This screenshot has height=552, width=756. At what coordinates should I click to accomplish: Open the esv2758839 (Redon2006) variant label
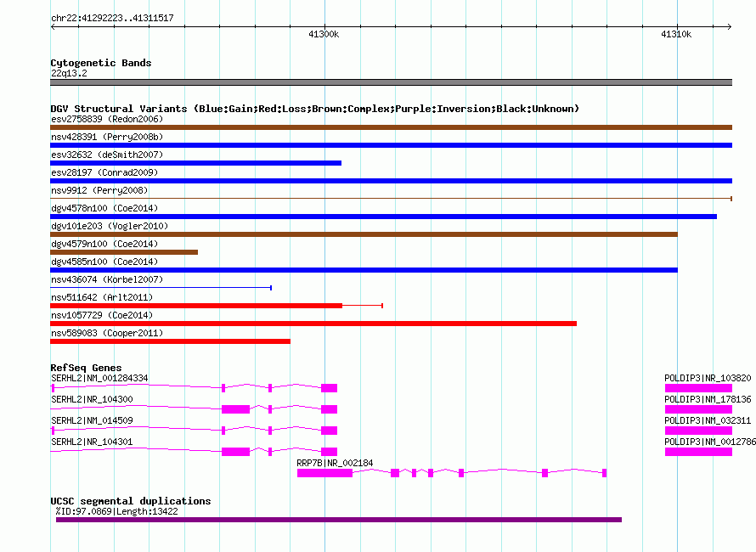pyautogui.click(x=107, y=119)
